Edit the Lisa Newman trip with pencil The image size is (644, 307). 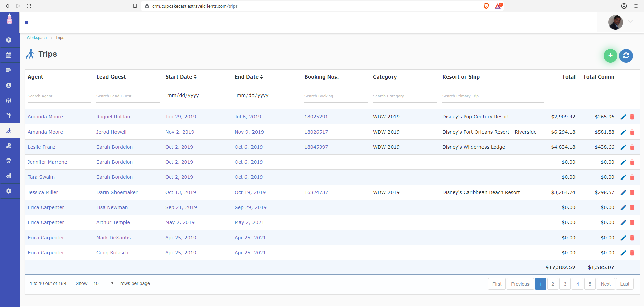coord(623,207)
